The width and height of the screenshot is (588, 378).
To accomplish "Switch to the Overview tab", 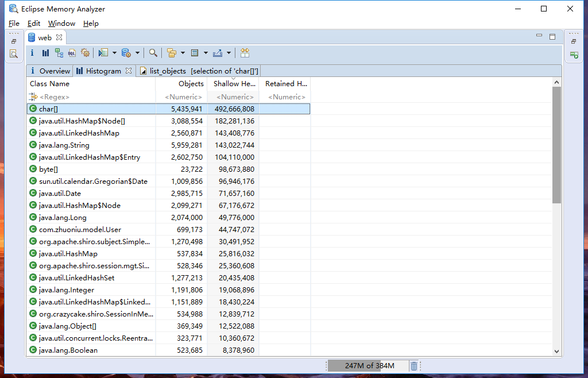I will (50, 71).
